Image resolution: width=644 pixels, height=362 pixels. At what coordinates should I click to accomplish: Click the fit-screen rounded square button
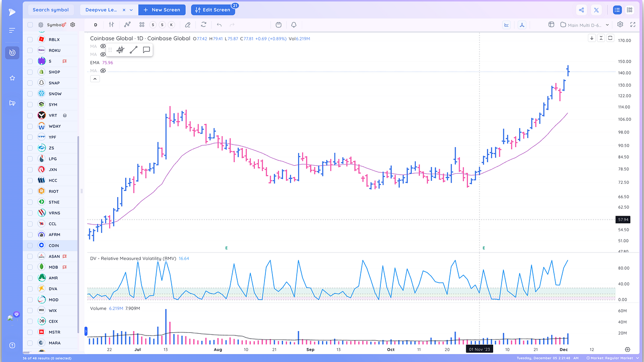[610, 38]
